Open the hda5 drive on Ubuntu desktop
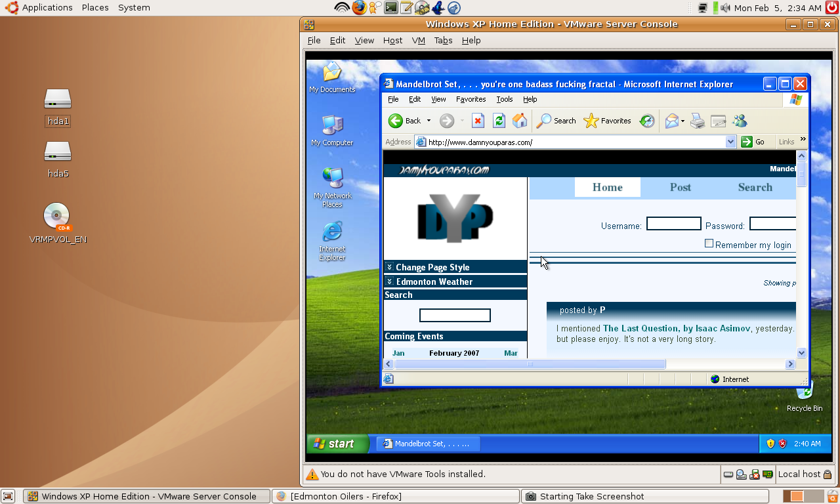The height and width of the screenshot is (504, 840). (x=58, y=159)
